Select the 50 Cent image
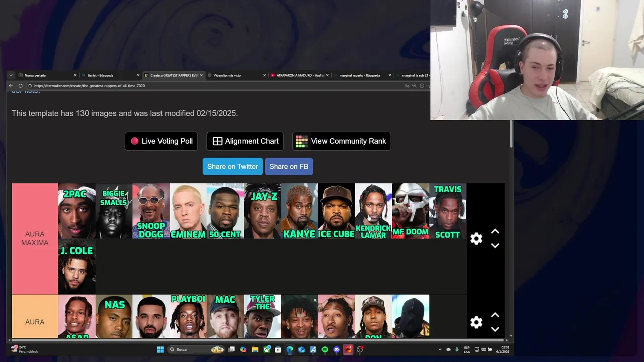Image resolution: width=644 pixels, height=362 pixels. (225, 211)
